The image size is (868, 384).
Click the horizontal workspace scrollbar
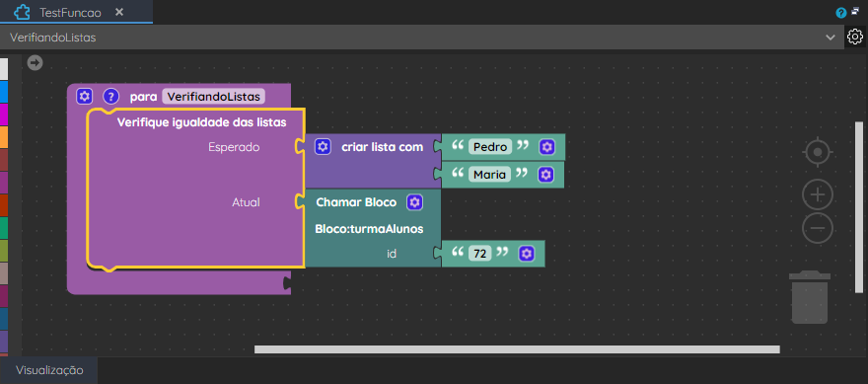tap(517, 349)
